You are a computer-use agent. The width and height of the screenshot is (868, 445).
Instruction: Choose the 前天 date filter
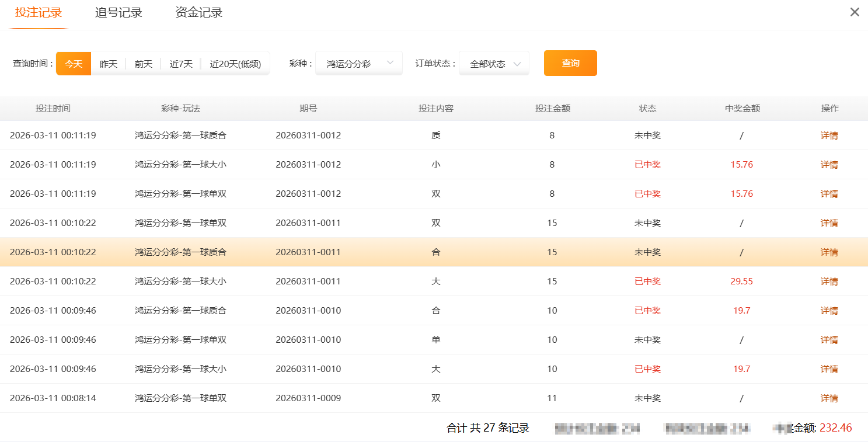pyautogui.click(x=143, y=63)
